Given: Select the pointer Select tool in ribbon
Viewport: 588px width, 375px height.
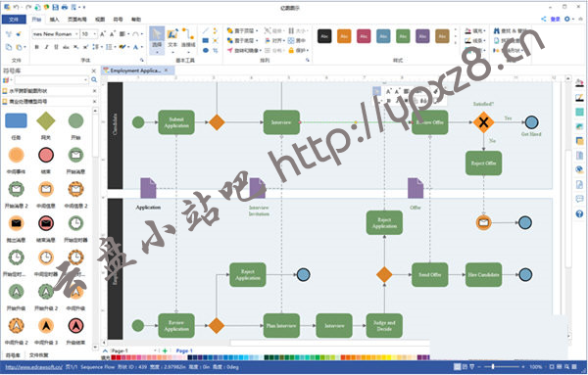Looking at the screenshot, I should 157,39.
